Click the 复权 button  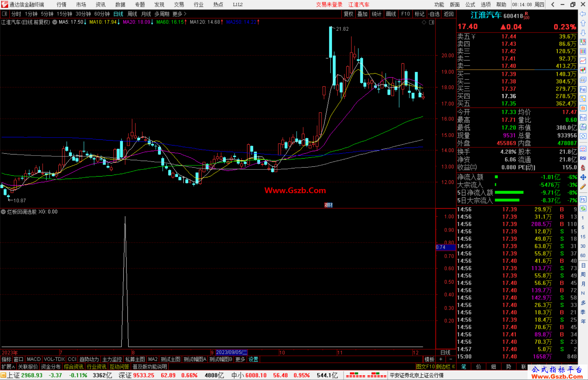coord(348,14)
